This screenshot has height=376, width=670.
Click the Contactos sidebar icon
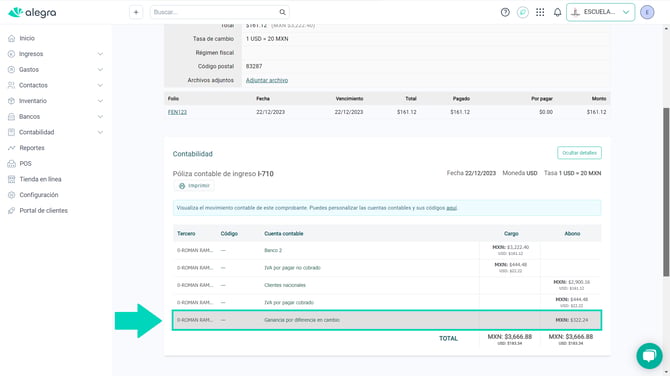(x=12, y=85)
